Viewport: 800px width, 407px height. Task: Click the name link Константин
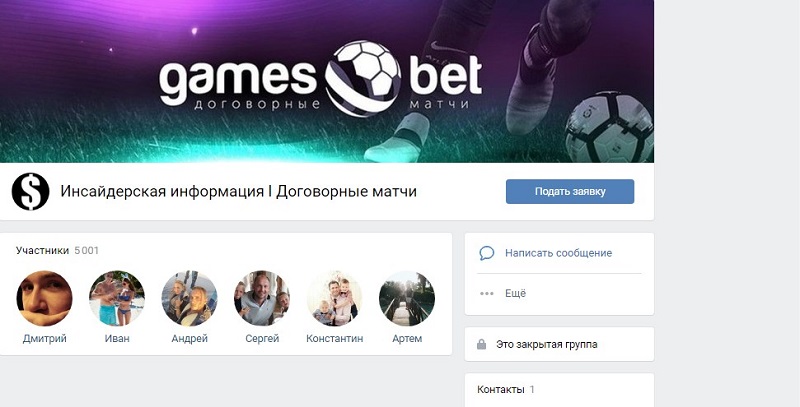(x=335, y=339)
